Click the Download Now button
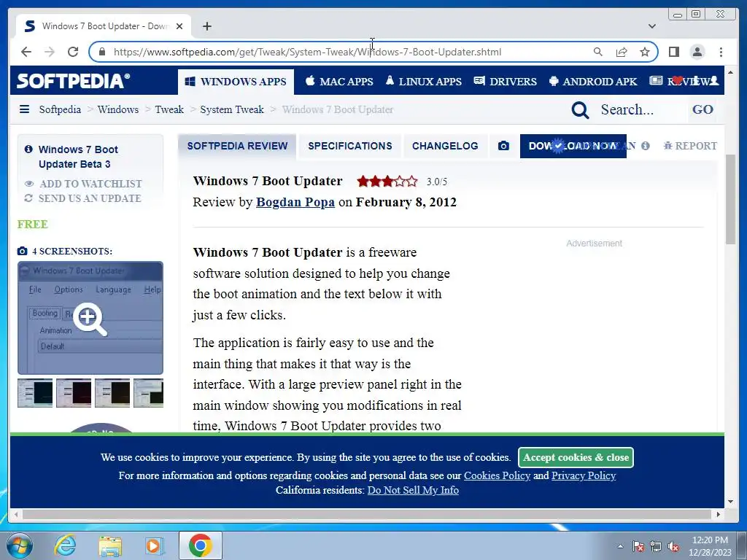This screenshot has height=560, width=747. (573, 146)
